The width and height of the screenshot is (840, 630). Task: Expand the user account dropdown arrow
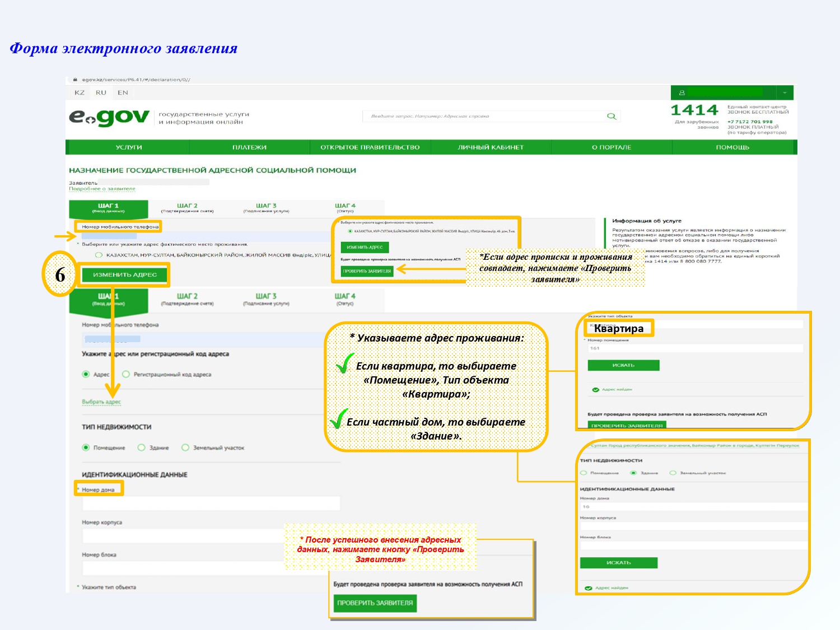(785, 92)
